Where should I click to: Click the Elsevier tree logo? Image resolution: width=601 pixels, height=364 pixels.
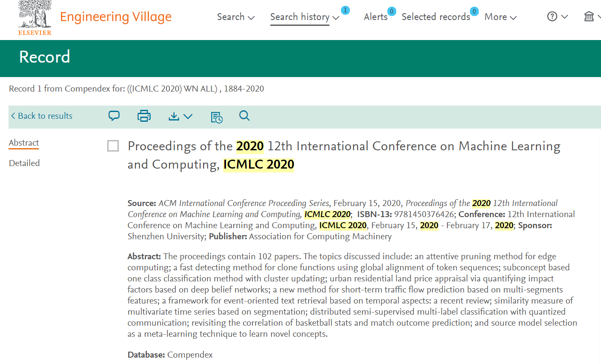(35, 17)
